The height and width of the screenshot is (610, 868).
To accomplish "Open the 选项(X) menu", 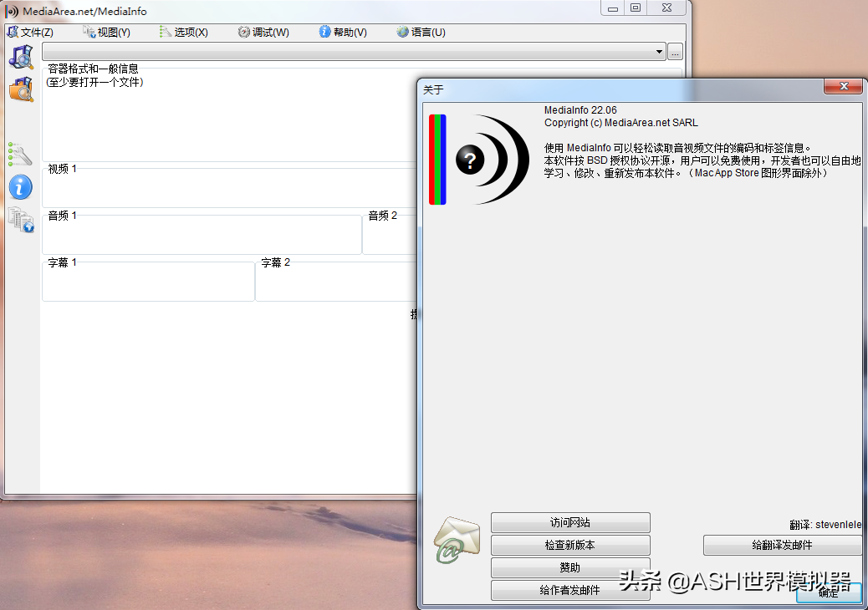I will (184, 32).
